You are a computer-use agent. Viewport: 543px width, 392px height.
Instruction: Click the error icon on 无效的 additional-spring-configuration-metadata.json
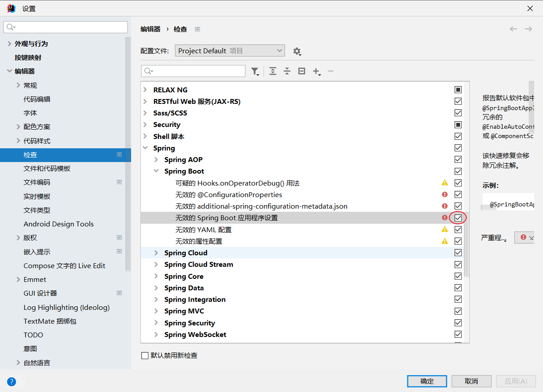445,206
